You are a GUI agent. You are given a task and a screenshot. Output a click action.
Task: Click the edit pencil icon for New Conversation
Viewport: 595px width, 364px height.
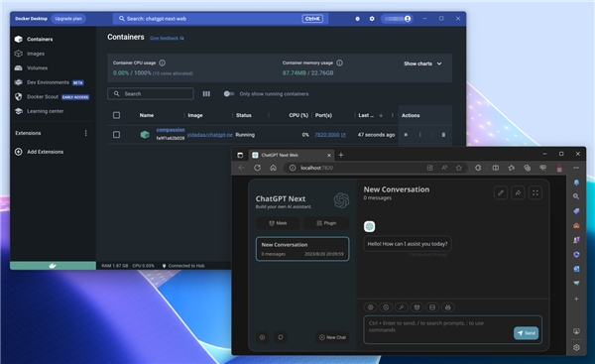click(x=501, y=192)
